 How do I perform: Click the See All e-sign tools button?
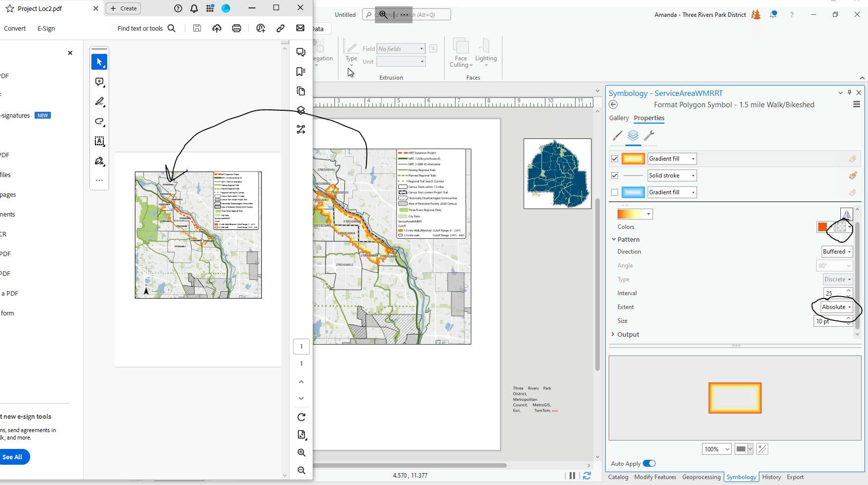[13, 457]
